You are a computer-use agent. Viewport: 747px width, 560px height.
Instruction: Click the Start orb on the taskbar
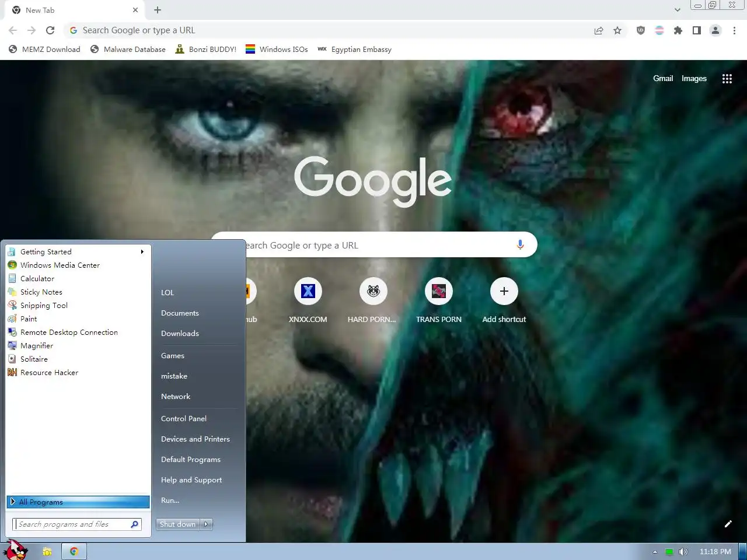pos(15,550)
